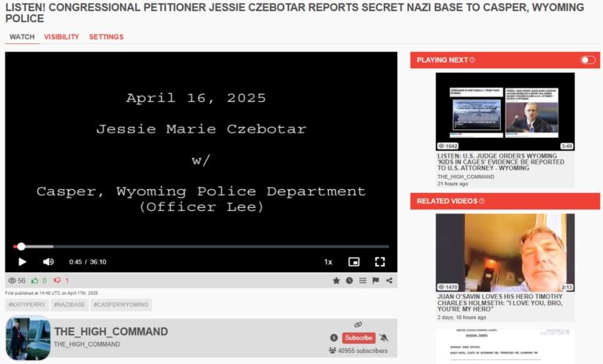The width and height of the screenshot is (603, 364).
Task: Subscribe to THE_HIGH_COMMAND channel
Action: coord(358,337)
